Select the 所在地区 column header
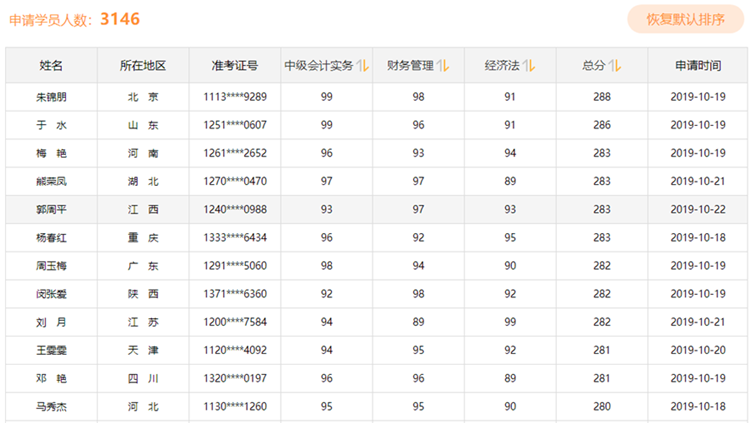The width and height of the screenshot is (750, 423). (x=142, y=66)
